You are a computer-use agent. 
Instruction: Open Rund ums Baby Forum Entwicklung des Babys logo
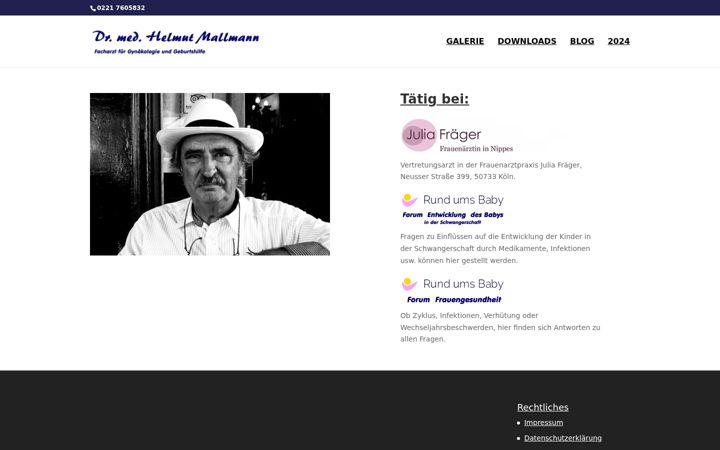point(453,209)
